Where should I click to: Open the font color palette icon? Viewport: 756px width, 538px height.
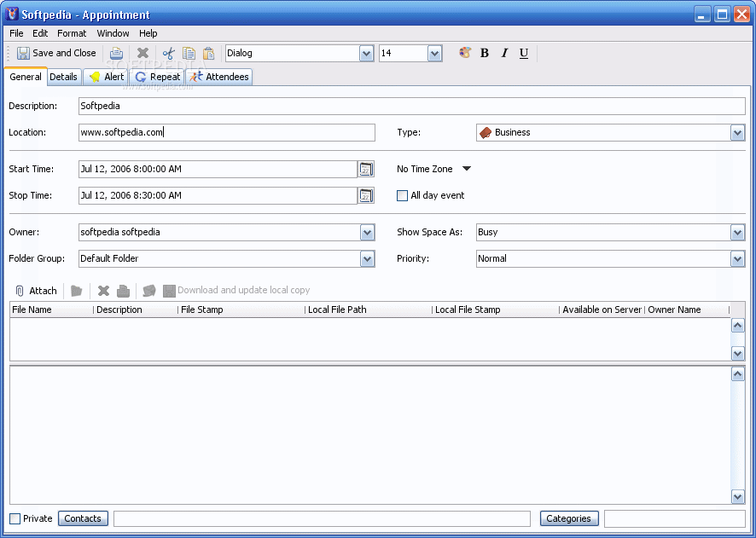[465, 53]
